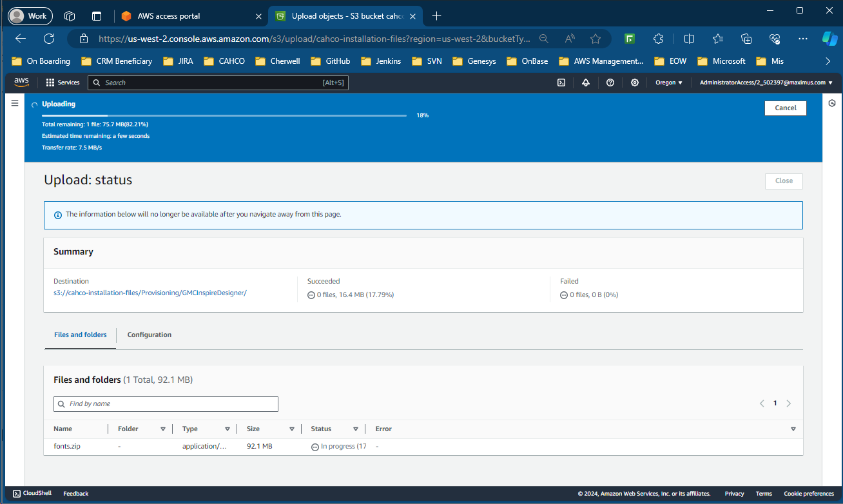View site information lock icon
This screenshot has width=843, height=504.
click(x=83, y=39)
